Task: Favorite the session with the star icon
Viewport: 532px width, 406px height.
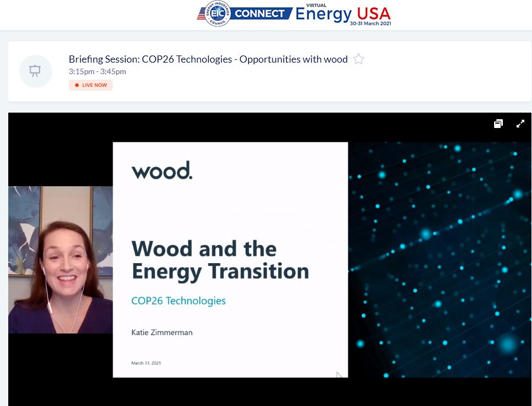Action: pos(358,59)
